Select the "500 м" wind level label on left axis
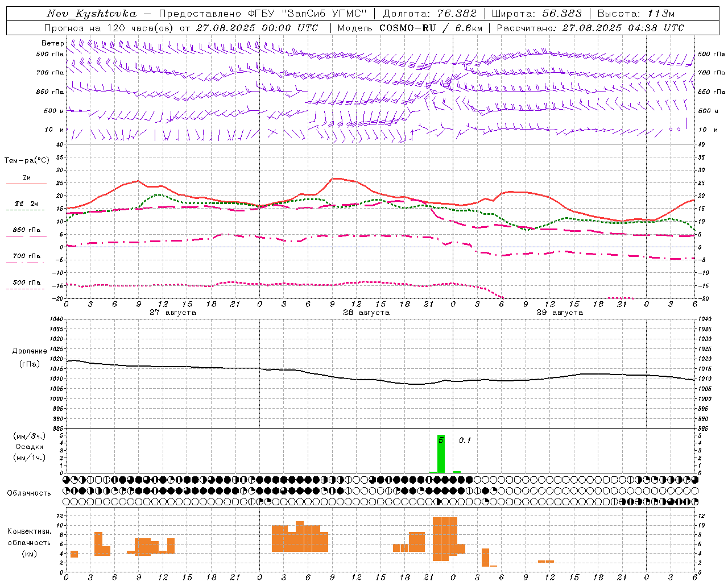 tap(54, 111)
